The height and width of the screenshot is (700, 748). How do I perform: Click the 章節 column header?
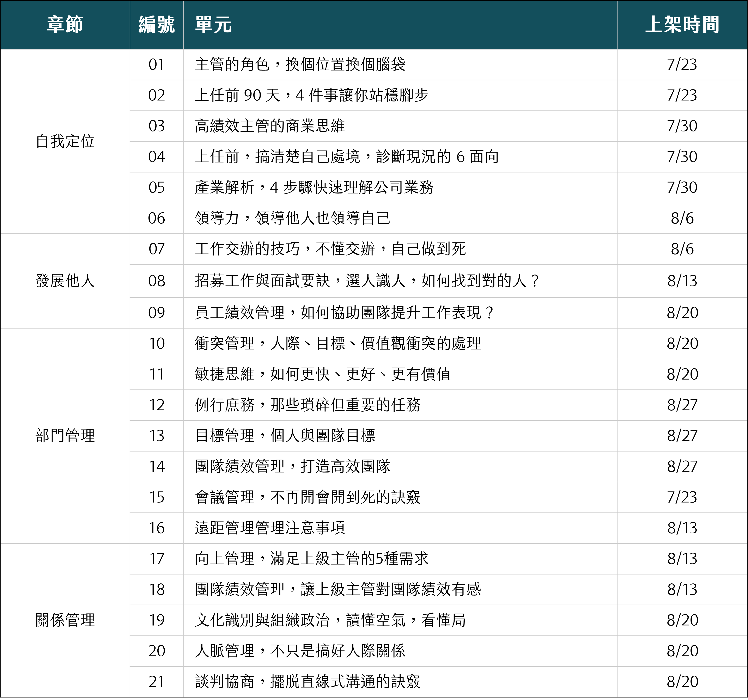65,25
